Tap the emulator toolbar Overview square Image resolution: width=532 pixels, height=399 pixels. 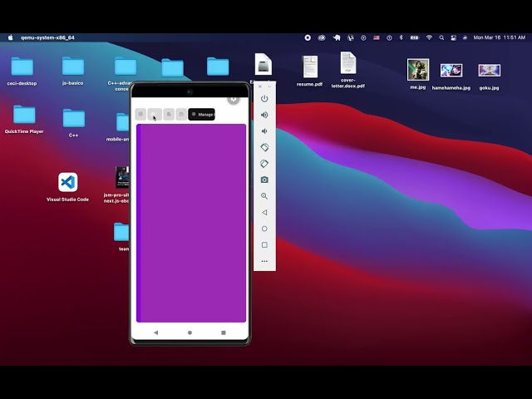pyautogui.click(x=264, y=244)
